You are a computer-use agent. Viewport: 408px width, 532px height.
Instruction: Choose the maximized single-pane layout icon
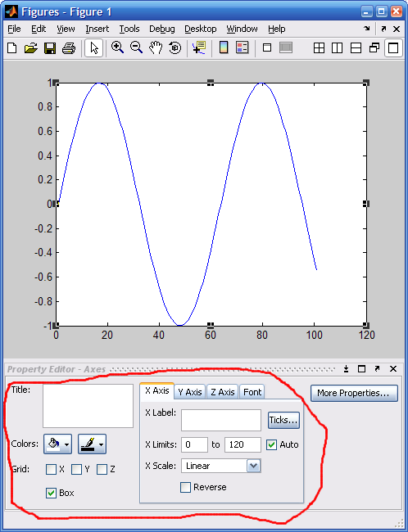393,47
